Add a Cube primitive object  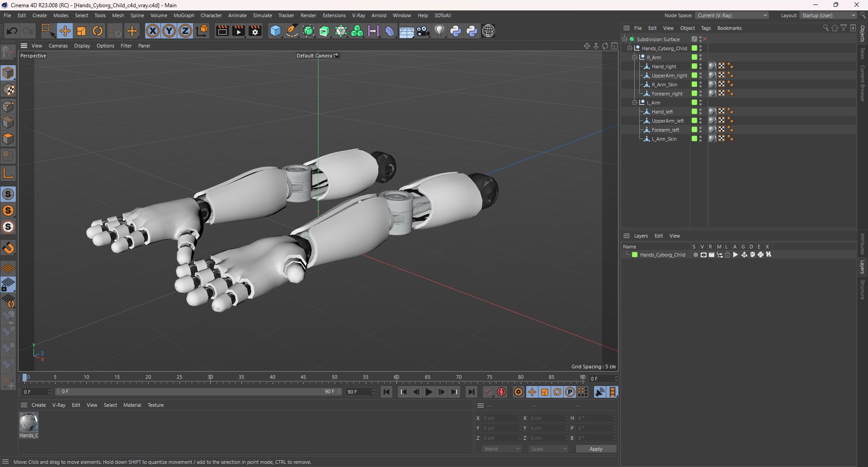[275, 31]
